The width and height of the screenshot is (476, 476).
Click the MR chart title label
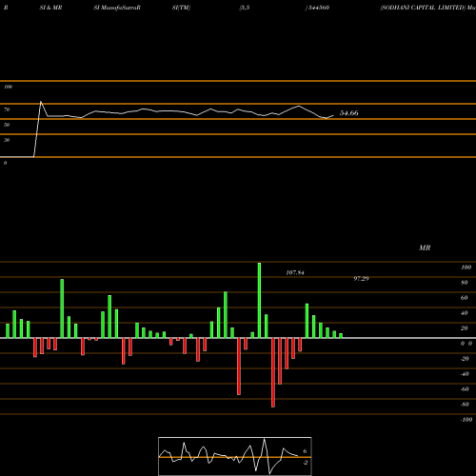pyautogui.click(x=425, y=248)
